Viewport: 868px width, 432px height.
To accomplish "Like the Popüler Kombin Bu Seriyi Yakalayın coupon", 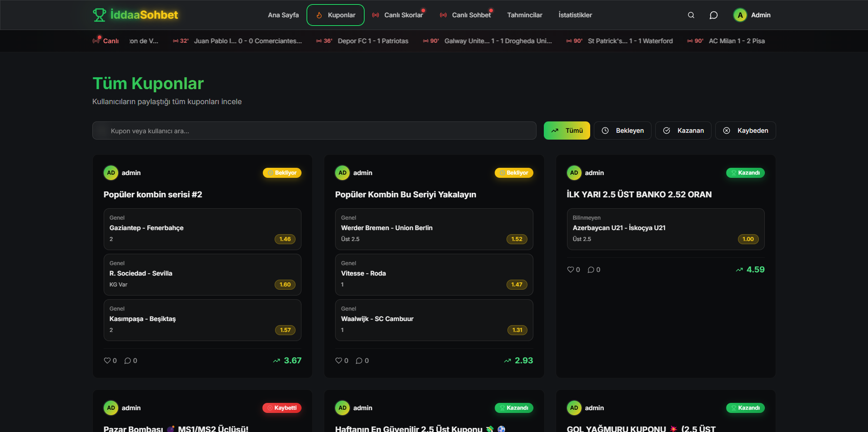I will click(339, 361).
